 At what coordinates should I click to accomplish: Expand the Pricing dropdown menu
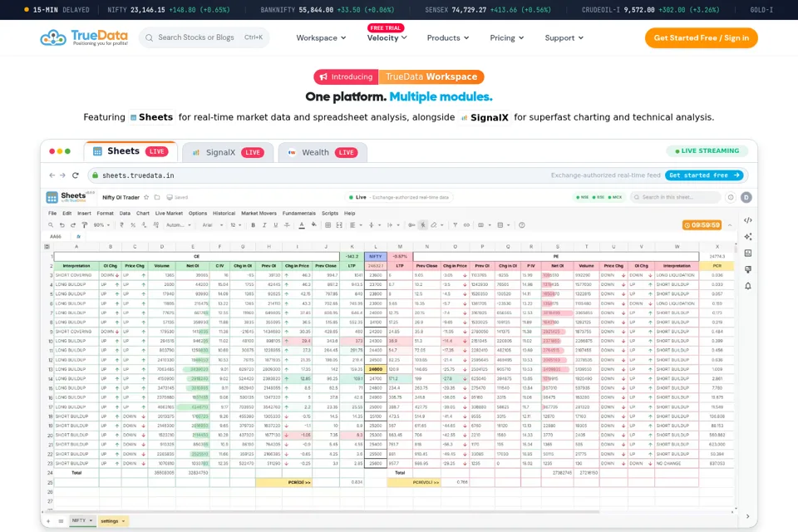point(507,37)
